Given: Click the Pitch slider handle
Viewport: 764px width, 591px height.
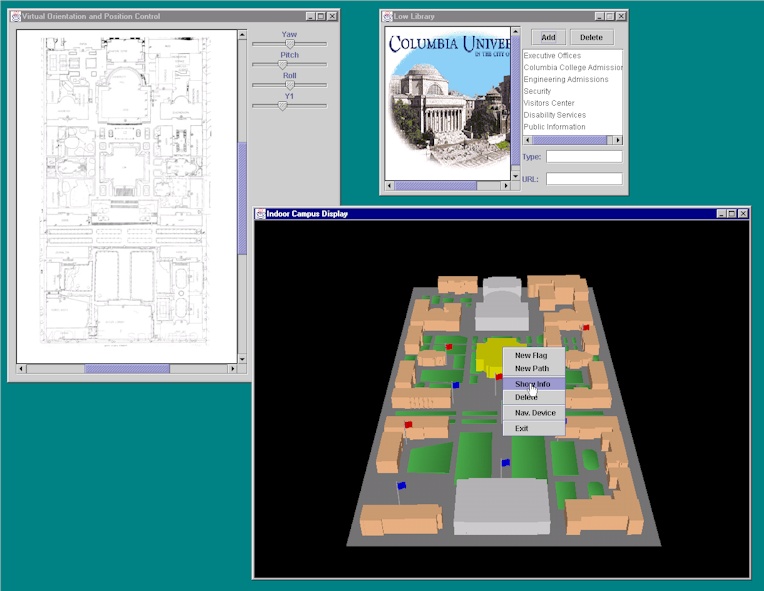Looking at the screenshot, I should 282,65.
